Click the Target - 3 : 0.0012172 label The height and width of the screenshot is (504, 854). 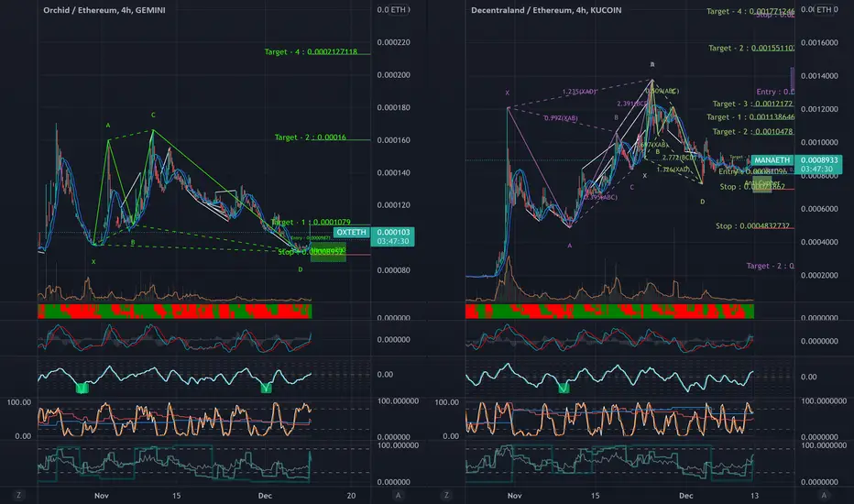(x=752, y=104)
